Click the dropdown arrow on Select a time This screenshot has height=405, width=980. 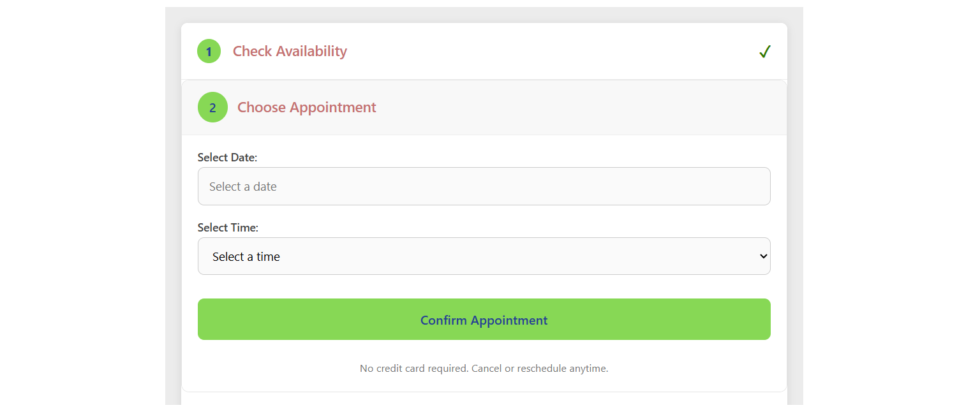pos(763,256)
